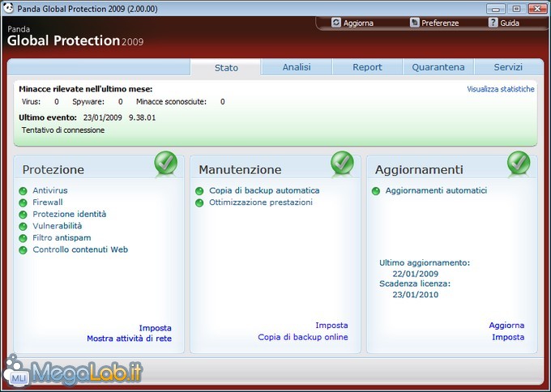The width and height of the screenshot is (551, 392).
Task: Open the Report tab
Action: click(x=367, y=66)
